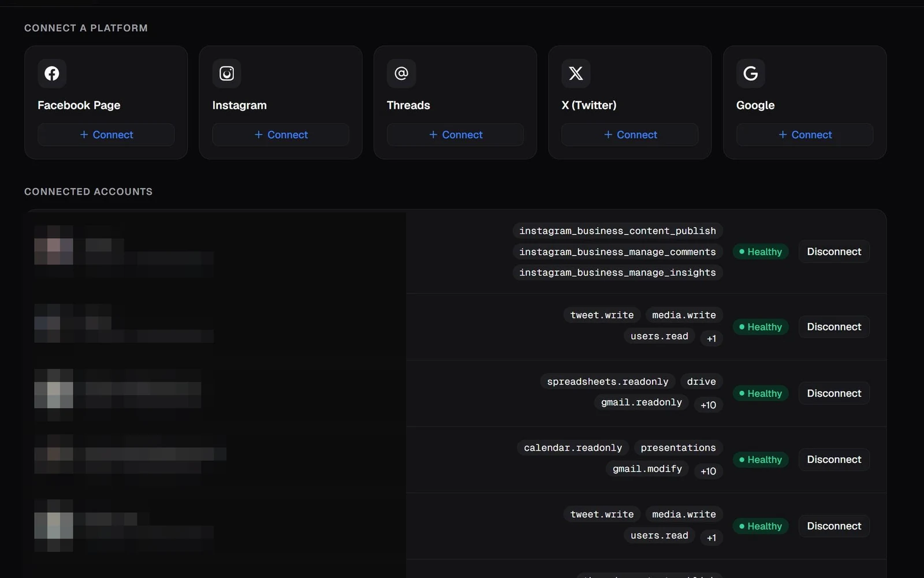Click the Instagram logo icon
The height and width of the screenshot is (578, 924).
[226, 73]
